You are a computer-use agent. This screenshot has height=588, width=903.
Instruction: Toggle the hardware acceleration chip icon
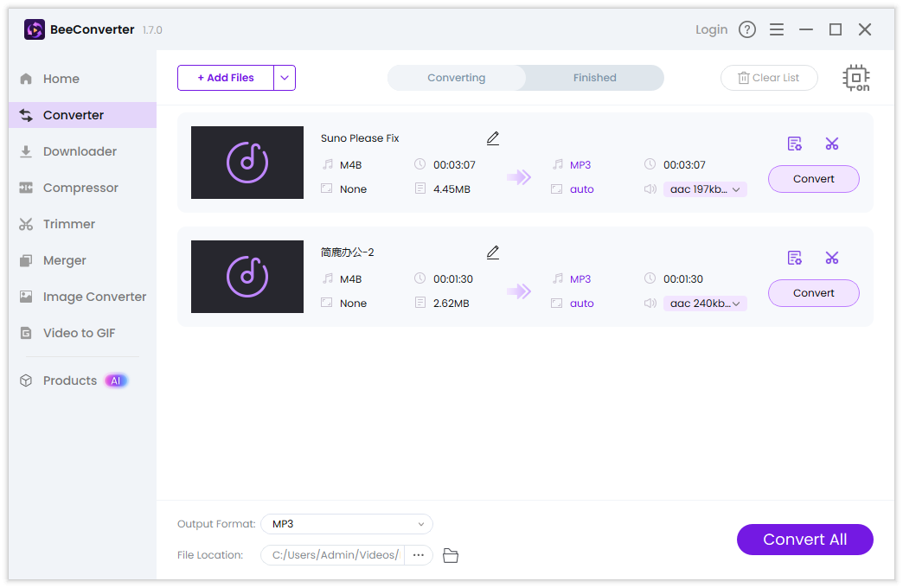click(856, 78)
